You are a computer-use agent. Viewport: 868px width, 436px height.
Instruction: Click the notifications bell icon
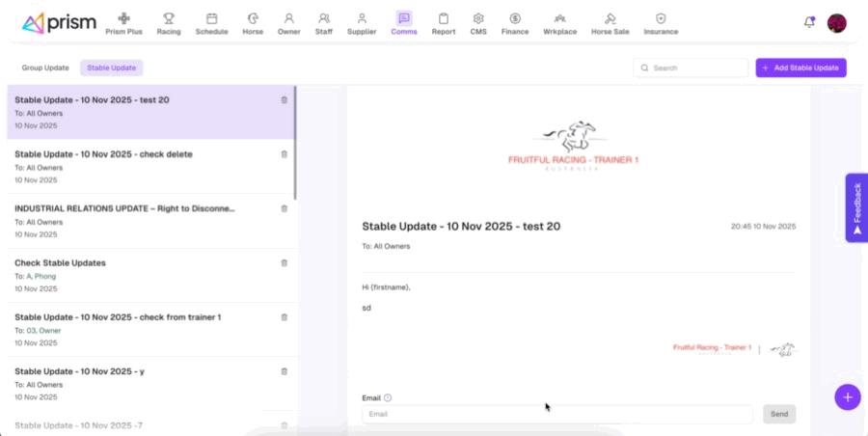point(809,22)
